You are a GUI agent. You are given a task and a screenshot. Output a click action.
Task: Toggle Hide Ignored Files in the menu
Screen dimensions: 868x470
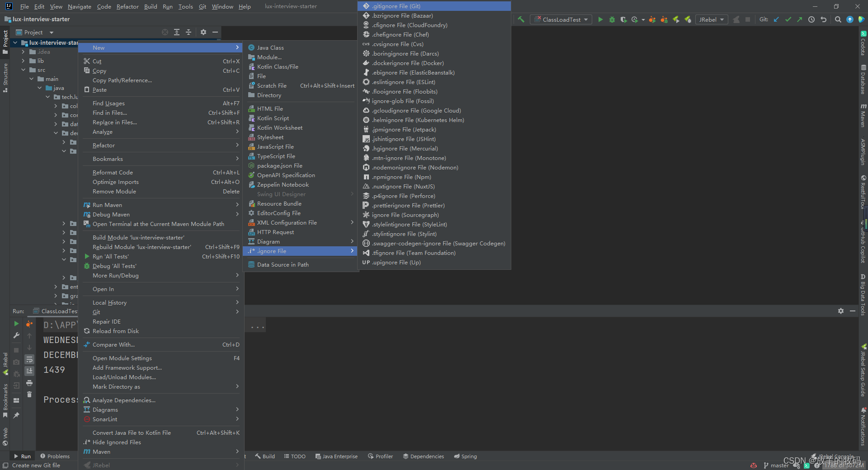coord(117,442)
